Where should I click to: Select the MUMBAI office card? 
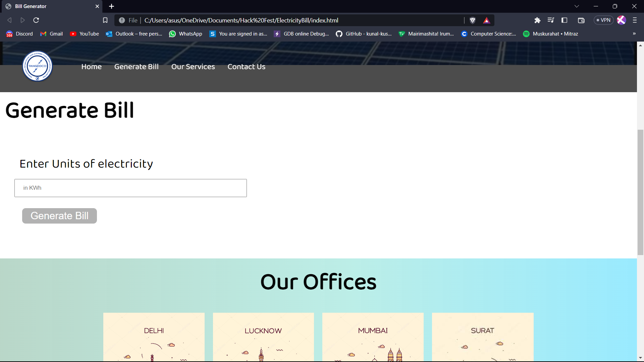373,337
